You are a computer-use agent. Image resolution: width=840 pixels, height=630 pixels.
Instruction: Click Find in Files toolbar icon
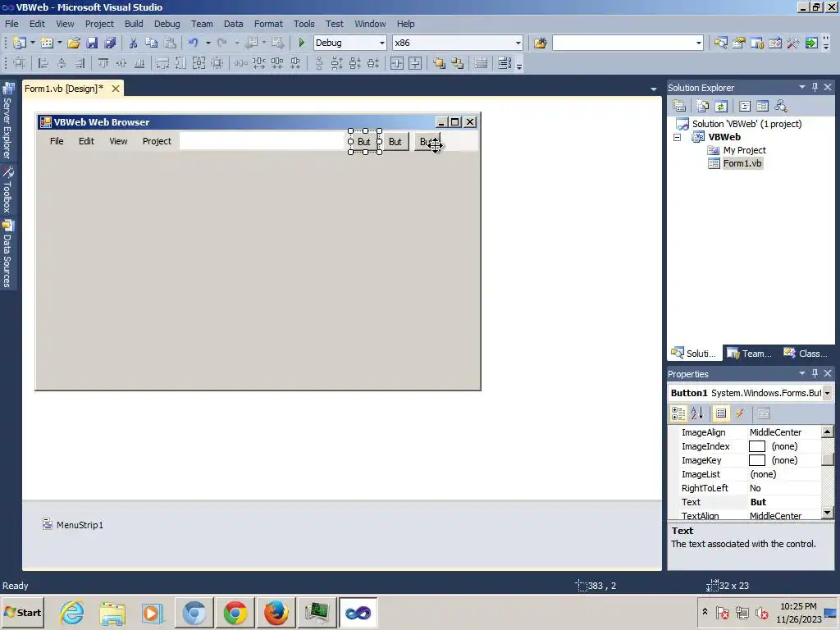tap(540, 43)
